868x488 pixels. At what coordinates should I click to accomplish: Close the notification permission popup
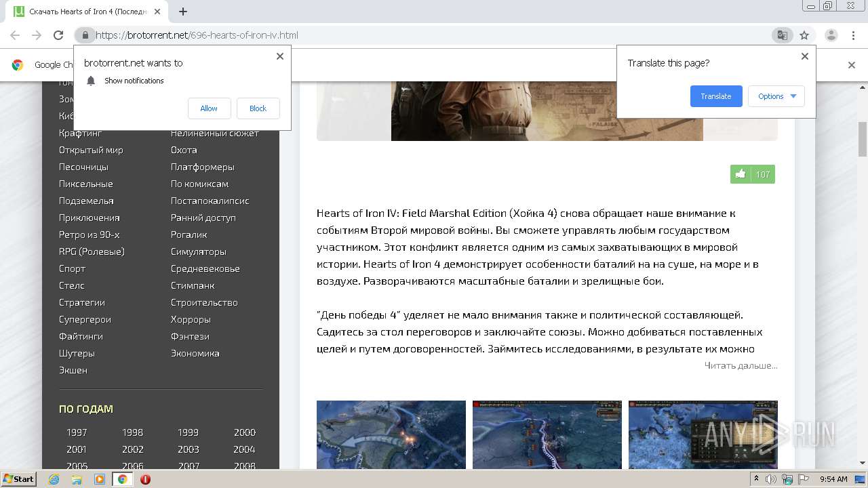coord(280,56)
